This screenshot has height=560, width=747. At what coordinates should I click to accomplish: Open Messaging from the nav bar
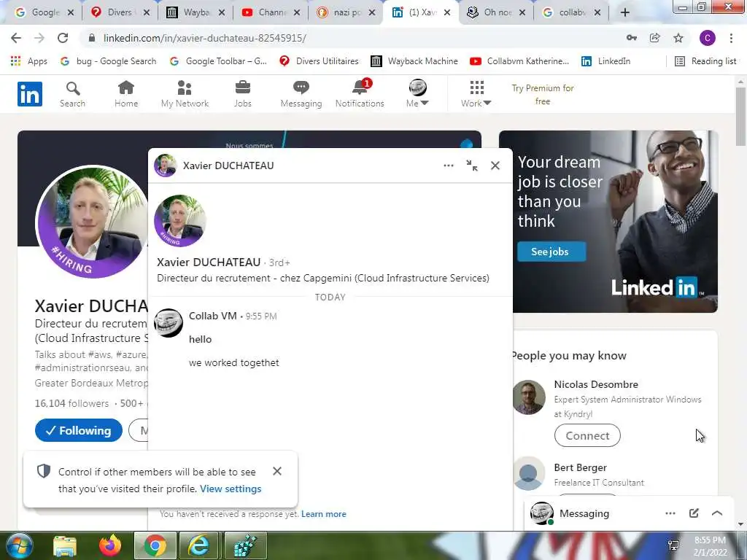pyautogui.click(x=301, y=94)
